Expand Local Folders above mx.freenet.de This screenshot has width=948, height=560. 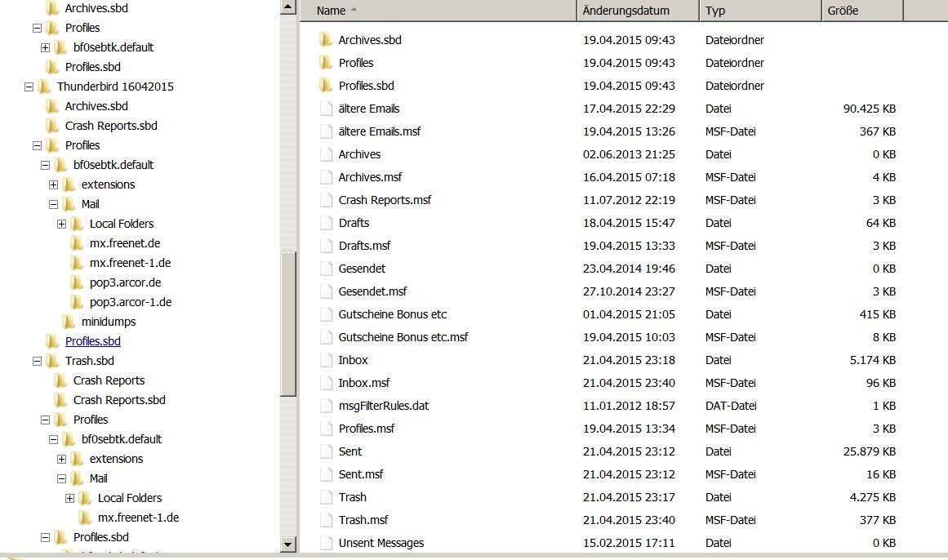coord(61,224)
